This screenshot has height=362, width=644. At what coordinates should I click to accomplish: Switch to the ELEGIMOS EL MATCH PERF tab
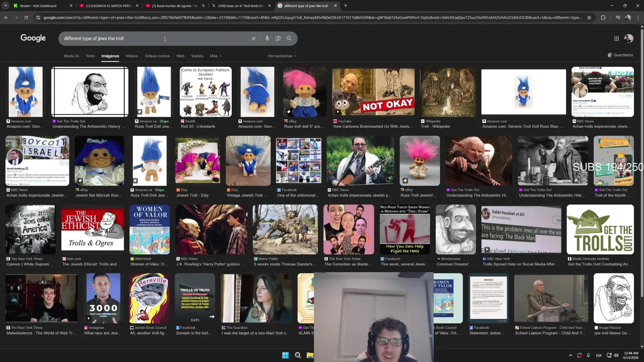[x=108, y=6]
